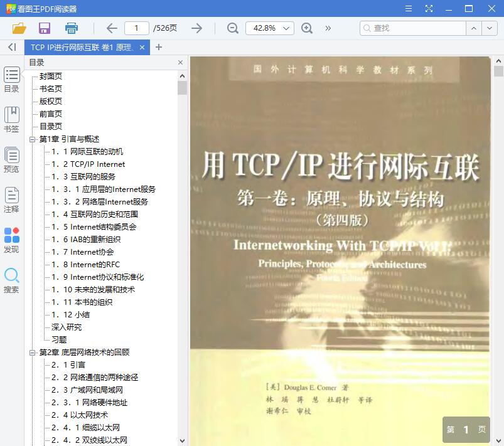
Task: Select outline entry 1.3.1 应用层的Internet服务
Action: (104, 189)
